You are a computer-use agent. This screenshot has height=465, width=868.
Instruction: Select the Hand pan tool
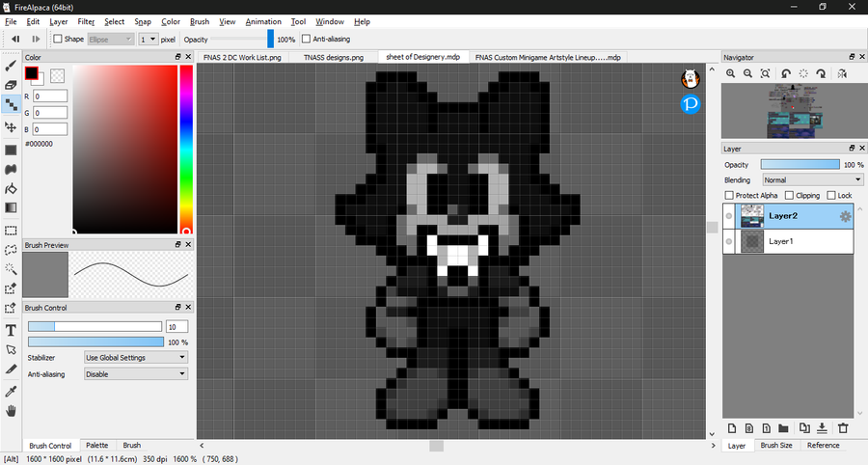[11, 411]
